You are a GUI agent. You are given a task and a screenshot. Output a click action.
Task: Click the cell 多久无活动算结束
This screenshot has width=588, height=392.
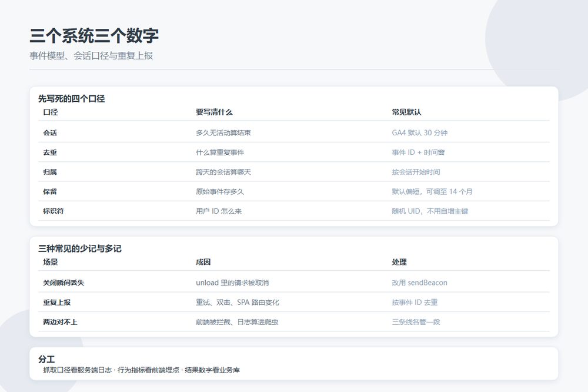[223, 132]
